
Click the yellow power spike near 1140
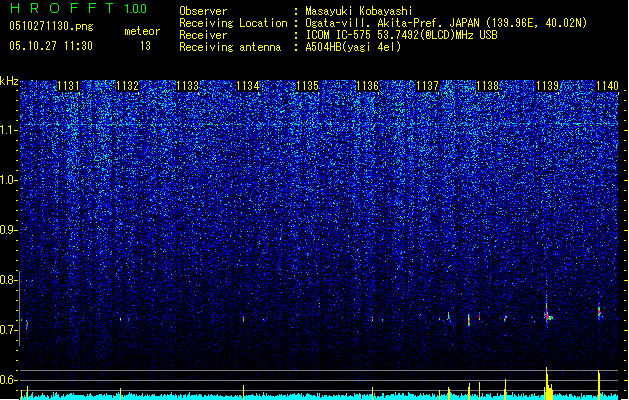[x=599, y=385]
